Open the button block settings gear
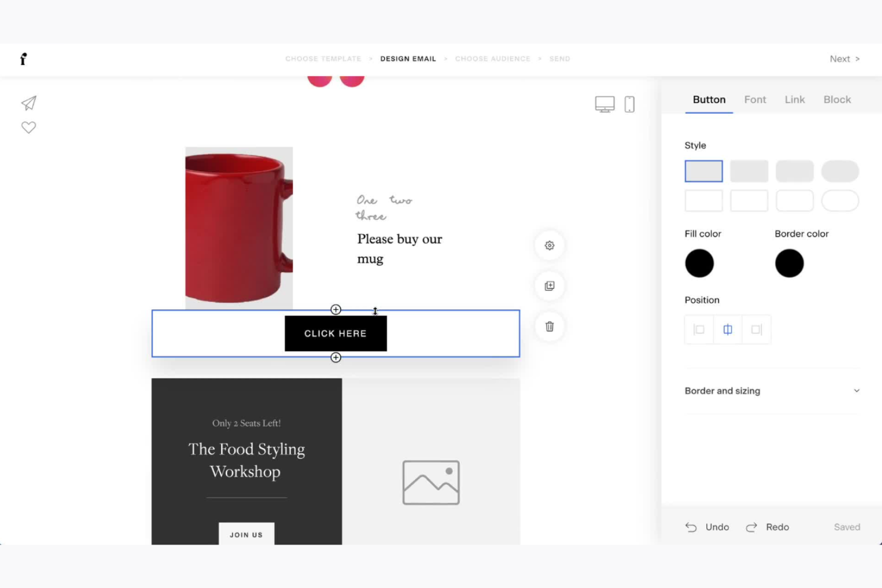 [x=549, y=245]
